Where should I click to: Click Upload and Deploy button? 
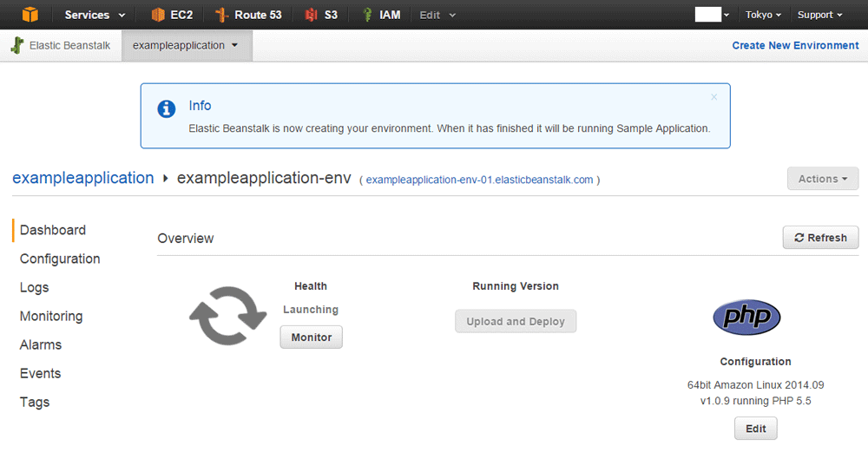coord(516,322)
